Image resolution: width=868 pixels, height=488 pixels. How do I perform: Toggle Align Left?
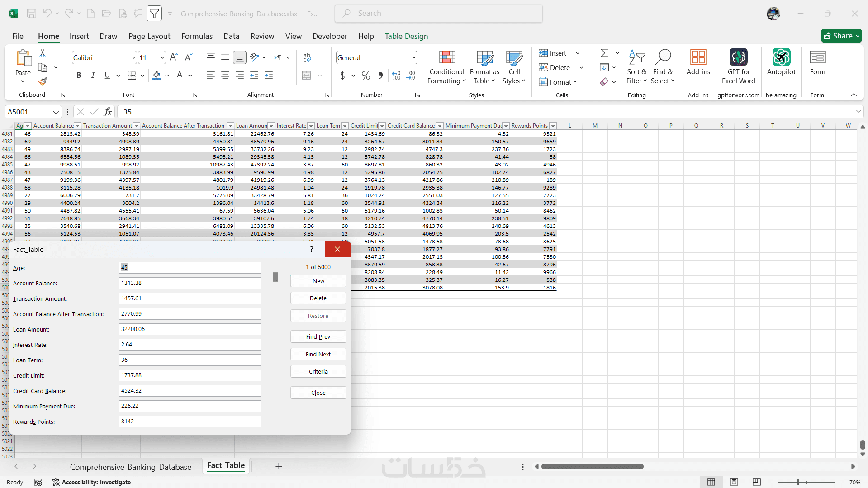coord(211,76)
